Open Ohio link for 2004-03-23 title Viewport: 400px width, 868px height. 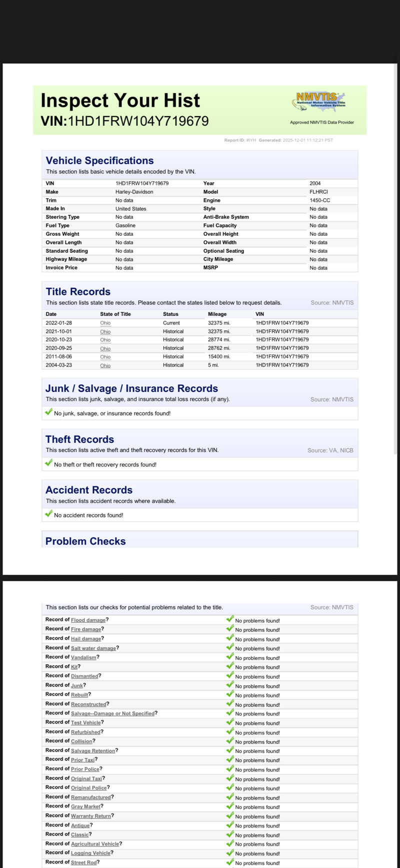105,365
